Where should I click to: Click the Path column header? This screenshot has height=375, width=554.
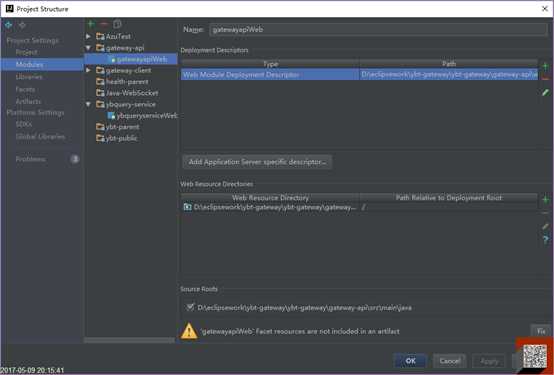[449, 64]
